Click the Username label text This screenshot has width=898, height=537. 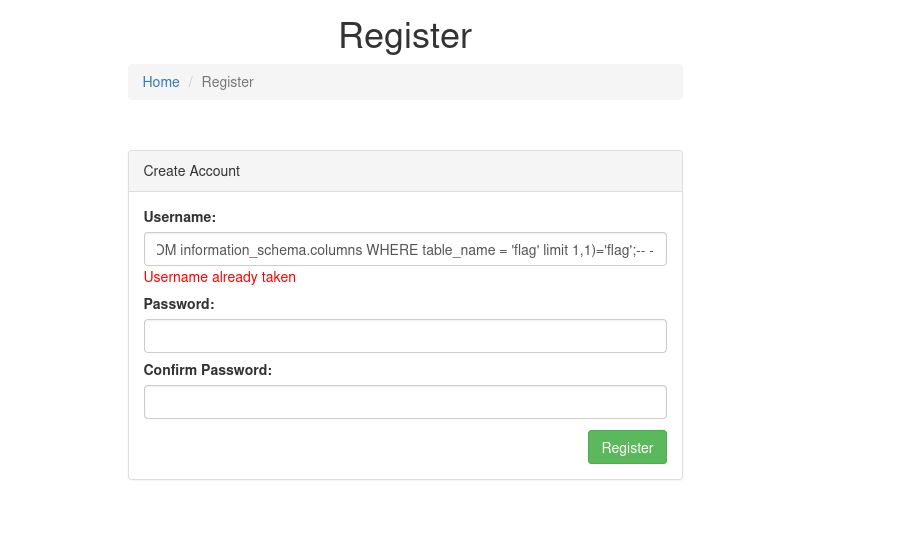180,217
